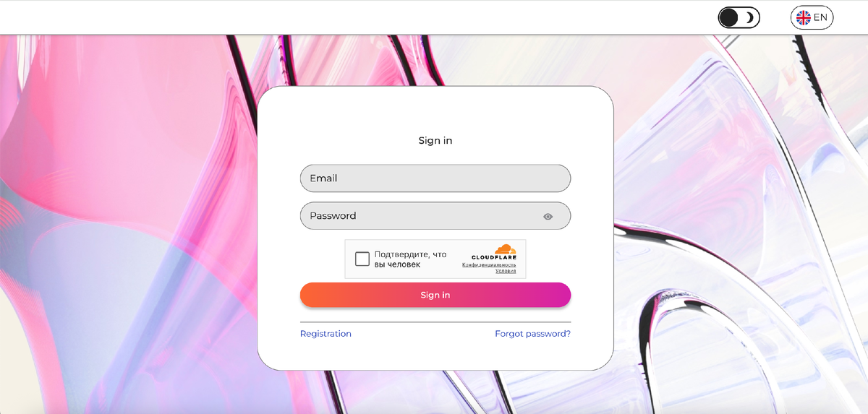Focus the Password input field
The image size is (868, 414).
click(x=435, y=216)
